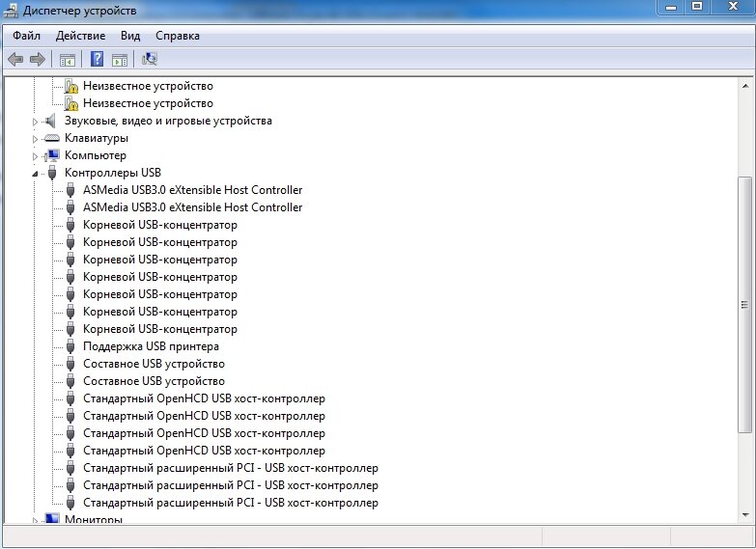Select the Компьютер category label
Viewport: 756px width, 549px height.
[x=96, y=155]
